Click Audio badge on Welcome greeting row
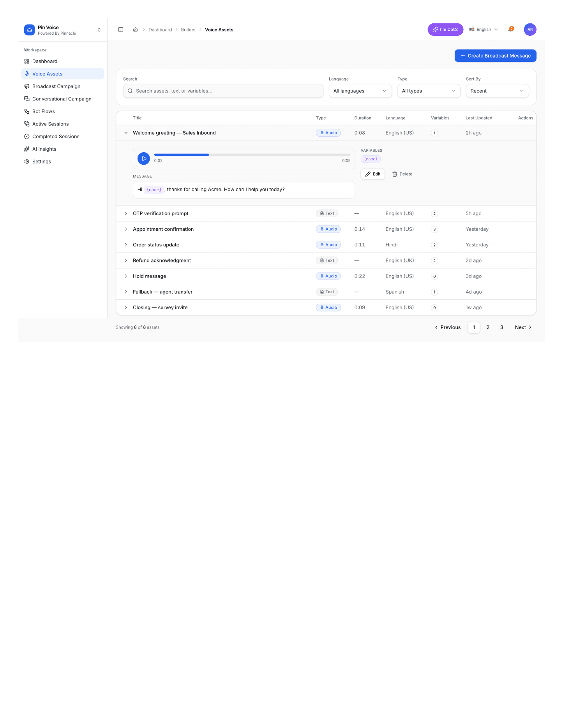The height and width of the screenshot is (728, 563). [328, 133]
